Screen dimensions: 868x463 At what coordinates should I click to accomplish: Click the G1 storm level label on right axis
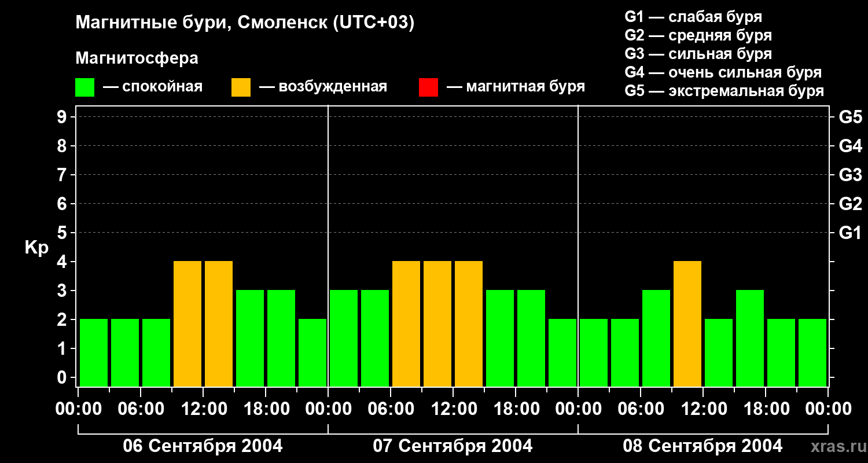coord(851,233)
